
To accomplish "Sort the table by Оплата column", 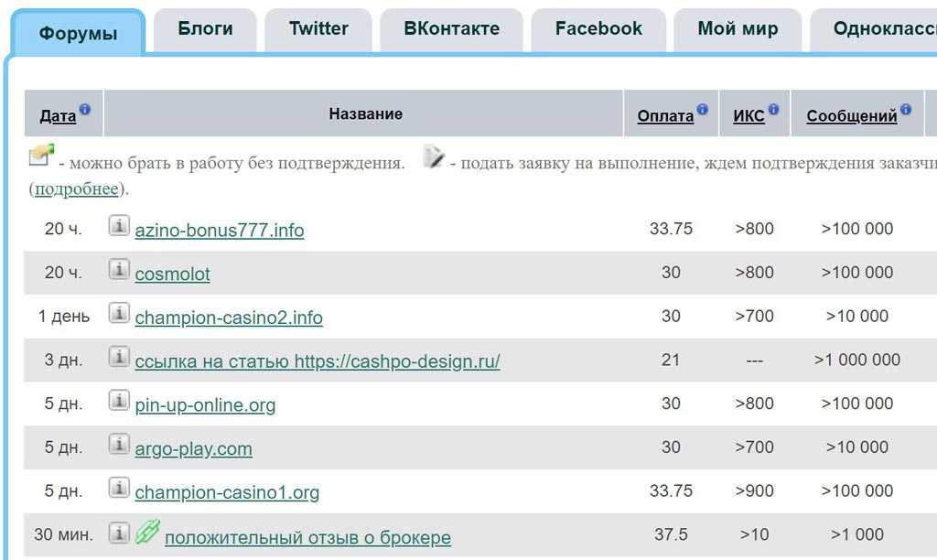I will tap(665, 116).
